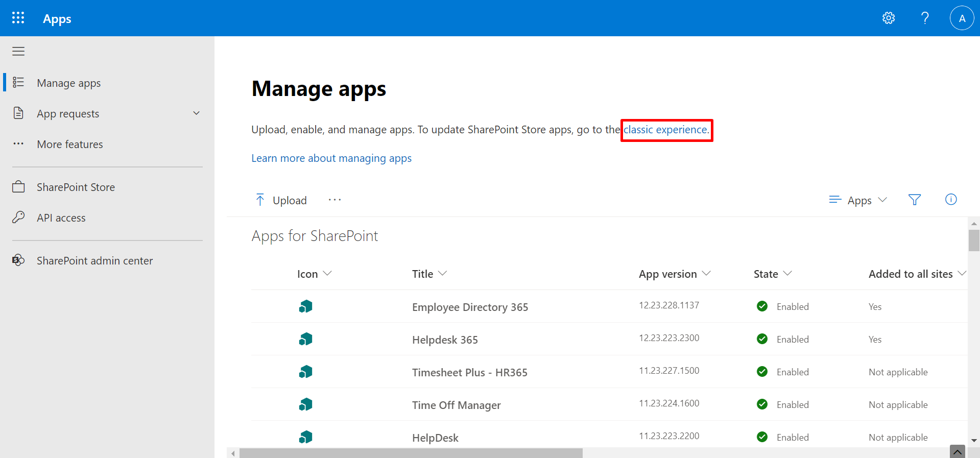This screenshot has width=980, height=458.
Task: Select More features in the sidebar
Action: tap(70, 144)
